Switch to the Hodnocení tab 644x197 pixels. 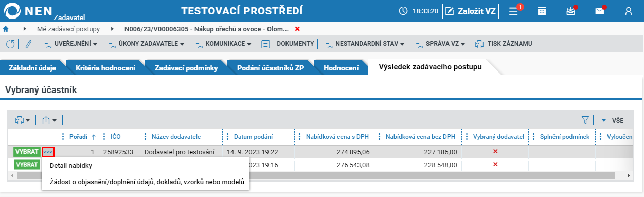(341, 68)
